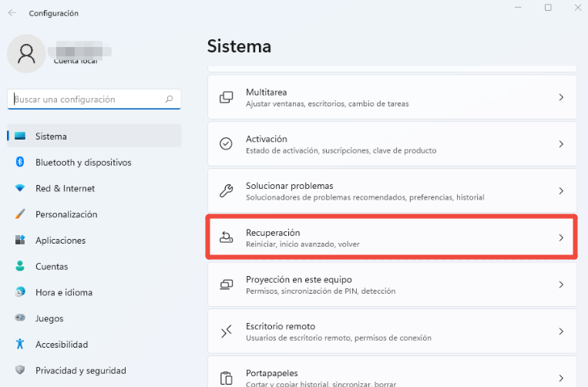Open Solucionar problemas via its chevron
The height and width of the screenshot is (387, 588).
(x=561, y=191)
